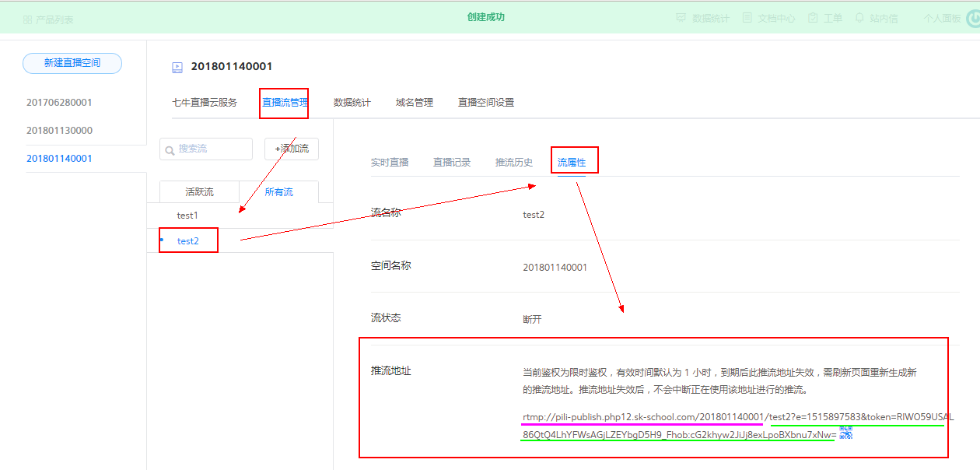Image resolution: width=980 pixels, height=470 pixels.
Task: Select the test1 stream in list
Action: point(187,216)
